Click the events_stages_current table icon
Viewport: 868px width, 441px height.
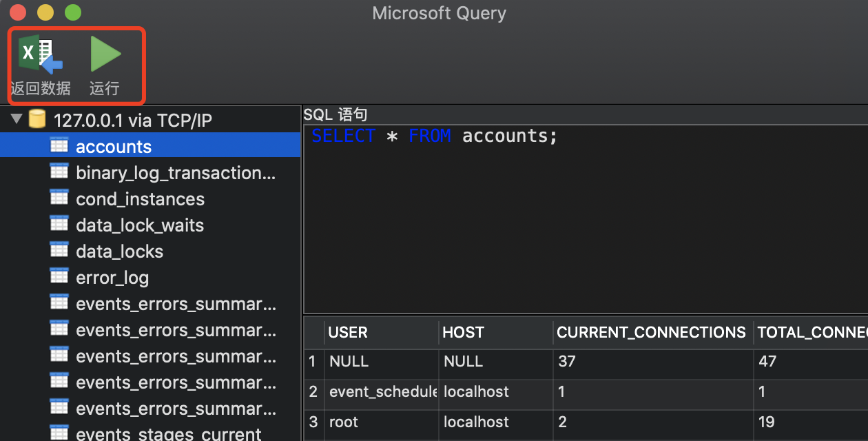click(59, 433)
